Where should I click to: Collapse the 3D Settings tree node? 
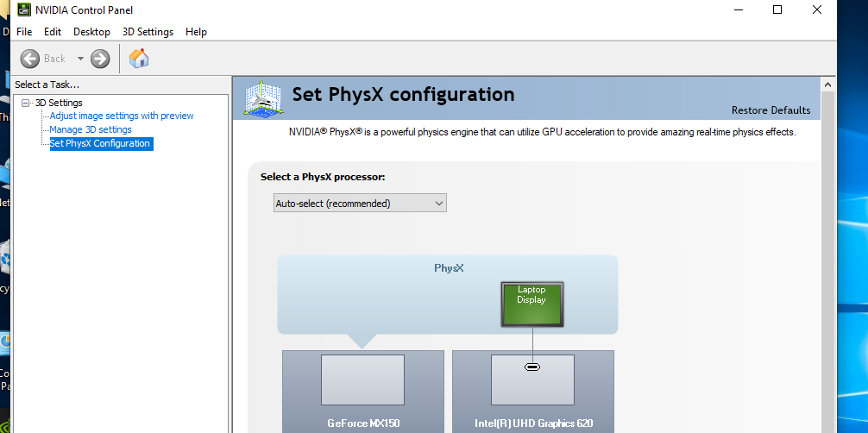coord(26,103)
